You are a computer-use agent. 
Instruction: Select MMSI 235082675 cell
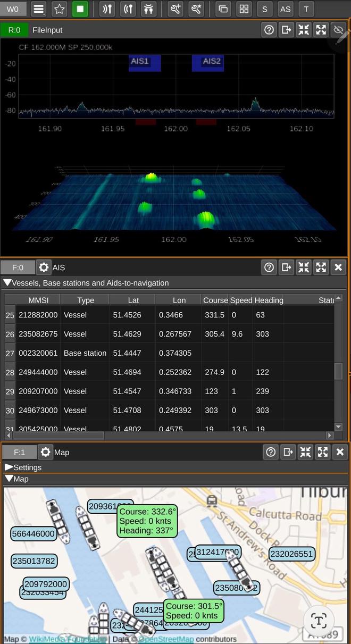(x=38, y=334)
